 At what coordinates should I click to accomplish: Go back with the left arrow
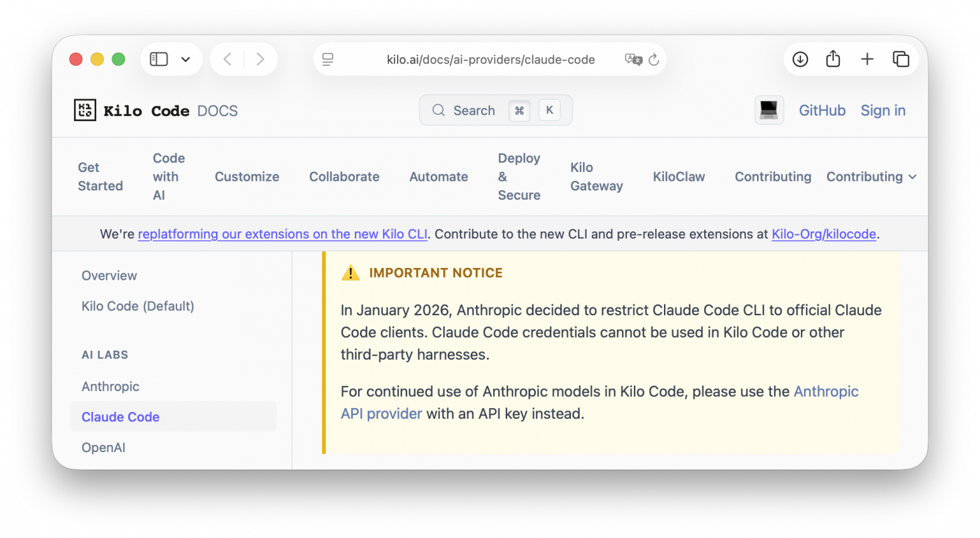coord(227,60)
